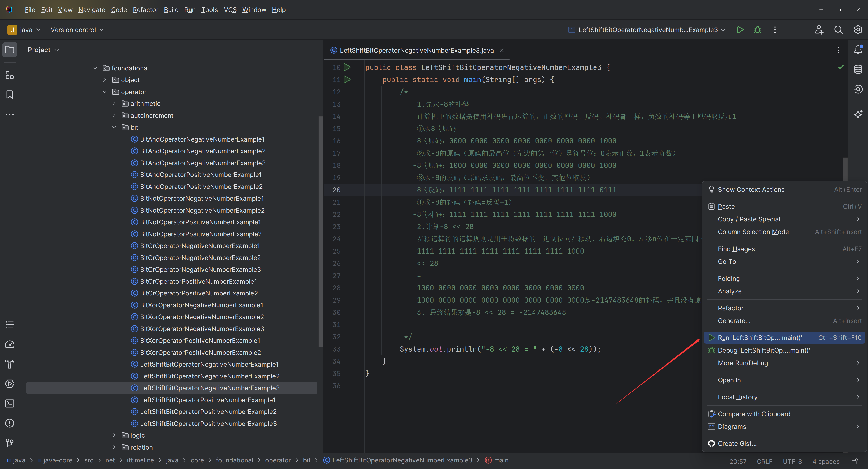Open the Services run tool window icon

coord(10,384)
